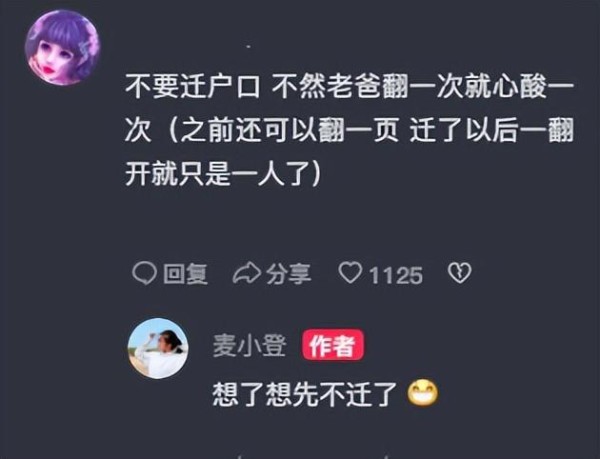Open the 麦小登 username link
The height and width of the screenshot is (459, 600).
tap(249, 346)
